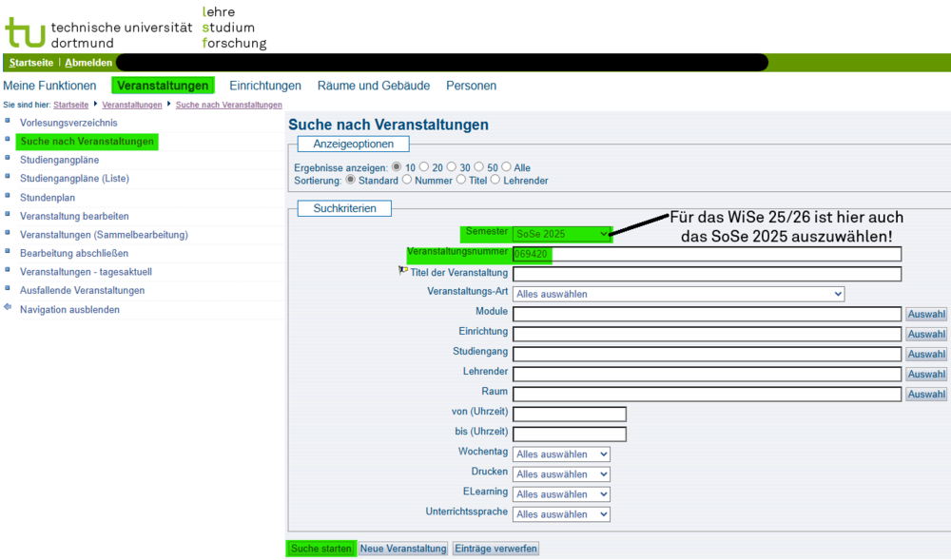Click Abmelden to log out

[88, 63]
